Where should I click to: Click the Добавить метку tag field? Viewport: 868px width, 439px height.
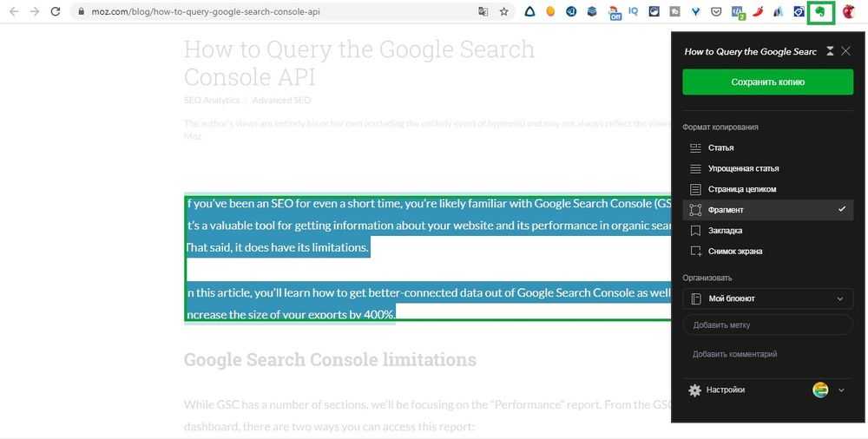pos(767,325)
